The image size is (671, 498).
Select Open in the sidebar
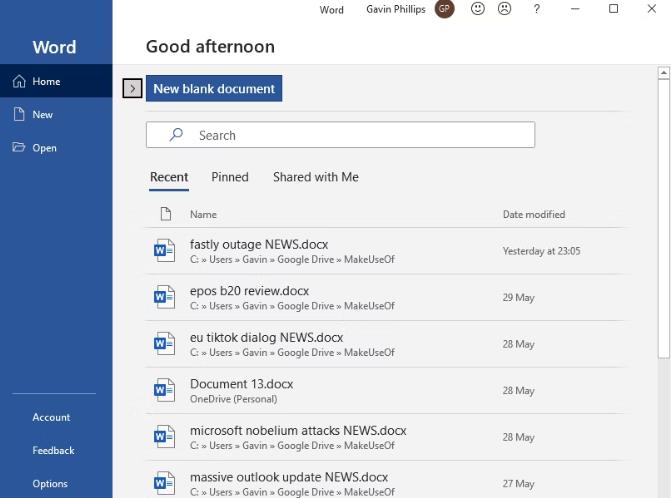click(56, 148)
